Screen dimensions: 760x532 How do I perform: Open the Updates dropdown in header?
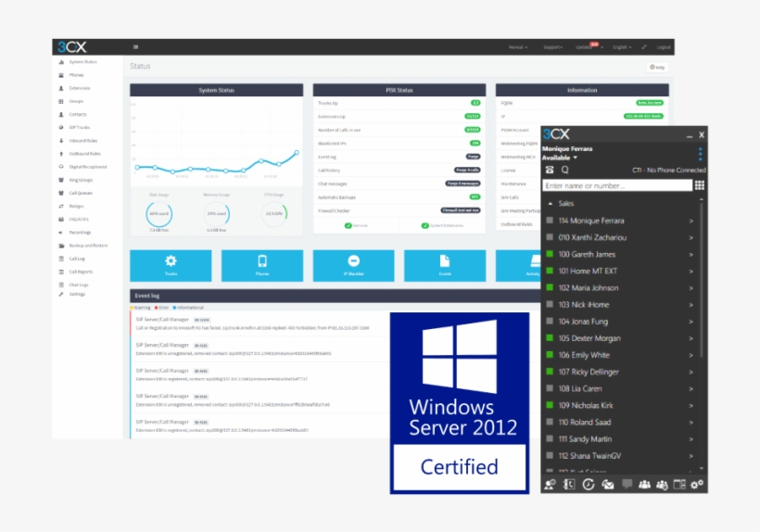point(589,47)
